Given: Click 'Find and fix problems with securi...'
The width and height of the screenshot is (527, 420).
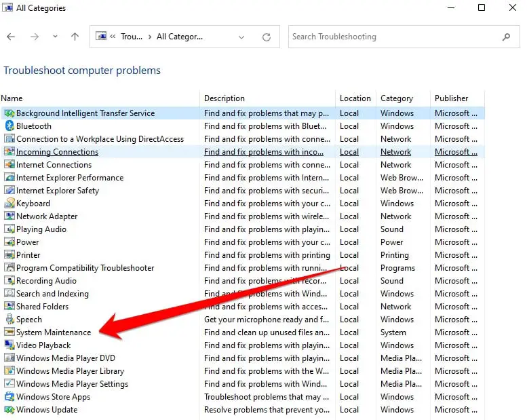Looking at the screenshot, I should pyautogui.click(x=267, y=191).
